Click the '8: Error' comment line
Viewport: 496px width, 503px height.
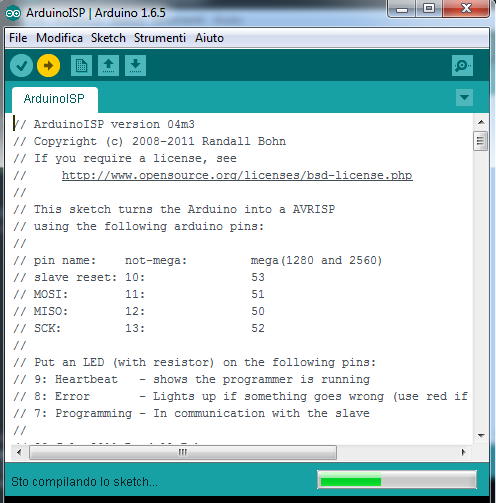pyautogui.click(x=241, y=396)
